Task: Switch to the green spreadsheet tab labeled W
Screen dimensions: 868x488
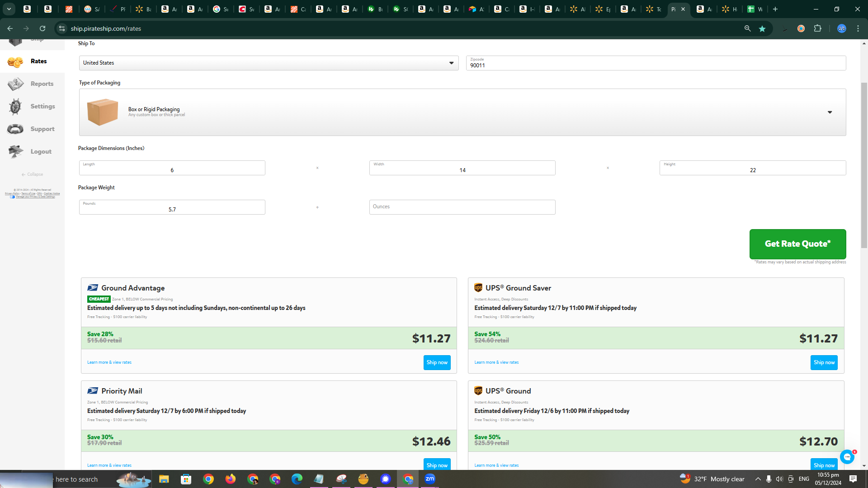Action: (755, 9)
